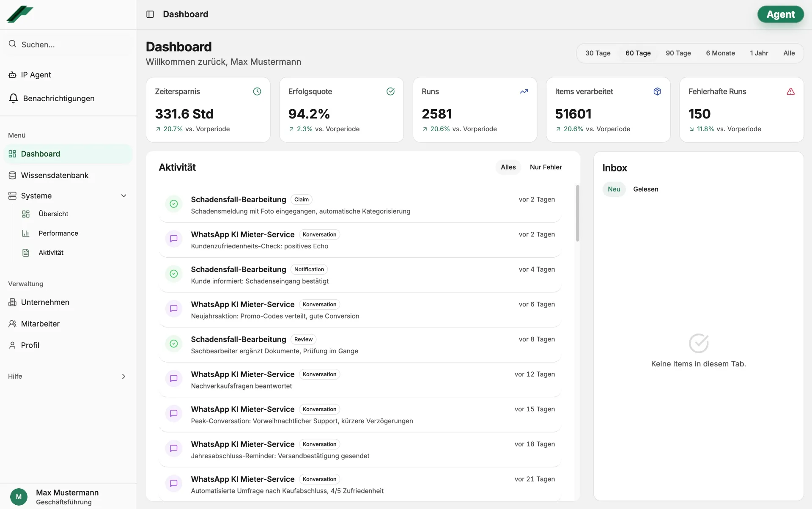Viewport: 812px width, 509px height.
Task: Click the Mitarbeiter people icon
Action: pyautogui.click(x=12, y=324)
